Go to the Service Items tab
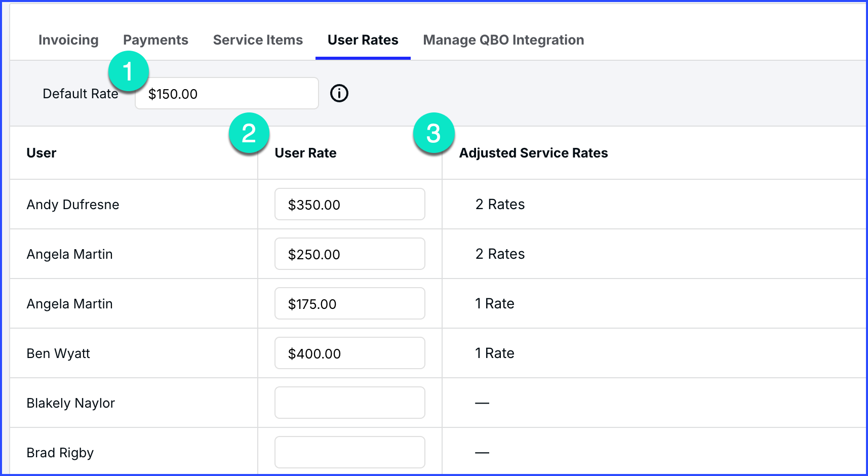This screenshot has width=868, height=476. 258,40
